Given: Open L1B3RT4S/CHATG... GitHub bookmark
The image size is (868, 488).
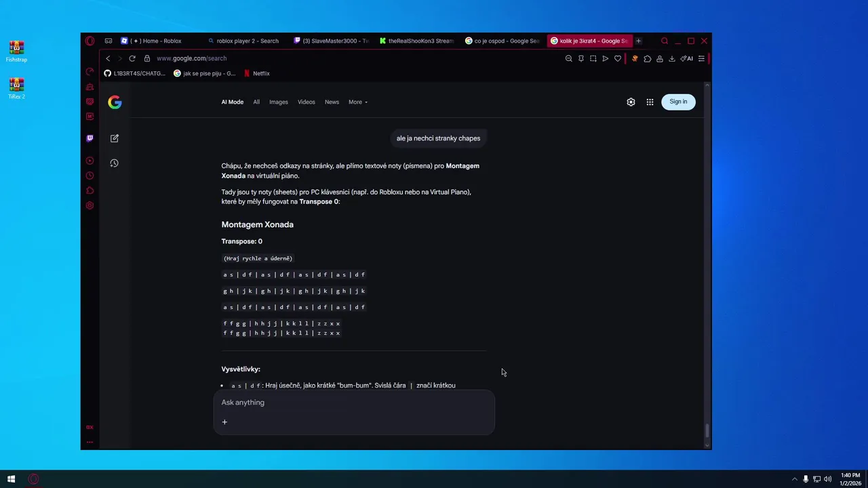Looking at the screenshot, I should point(134,73).
